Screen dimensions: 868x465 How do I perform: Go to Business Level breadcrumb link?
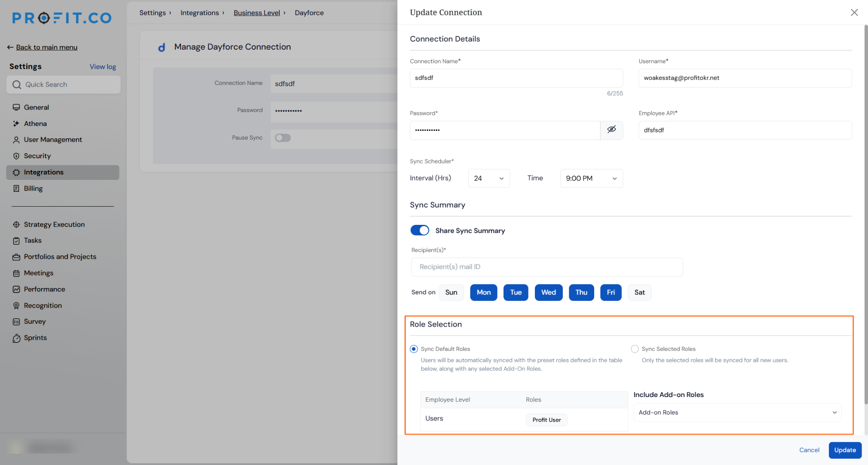click(x=257, y=13)
